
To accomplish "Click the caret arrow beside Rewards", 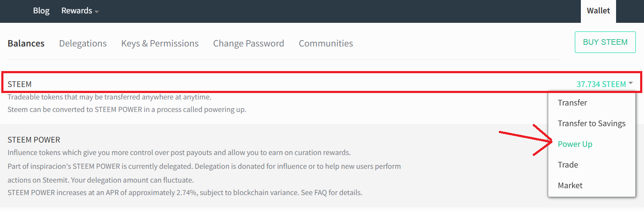I will click(97, 12).
